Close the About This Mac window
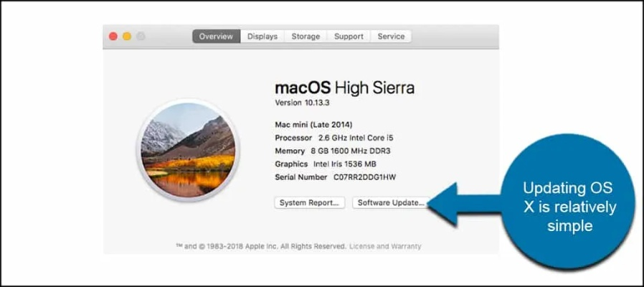 113,37
